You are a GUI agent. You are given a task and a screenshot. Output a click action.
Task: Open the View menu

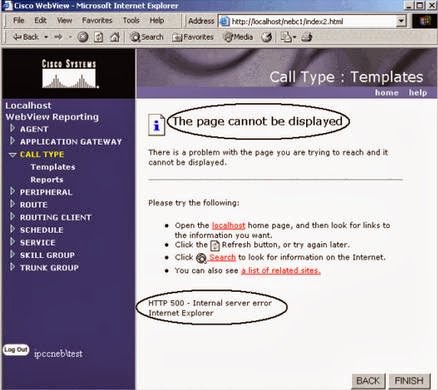64,21
